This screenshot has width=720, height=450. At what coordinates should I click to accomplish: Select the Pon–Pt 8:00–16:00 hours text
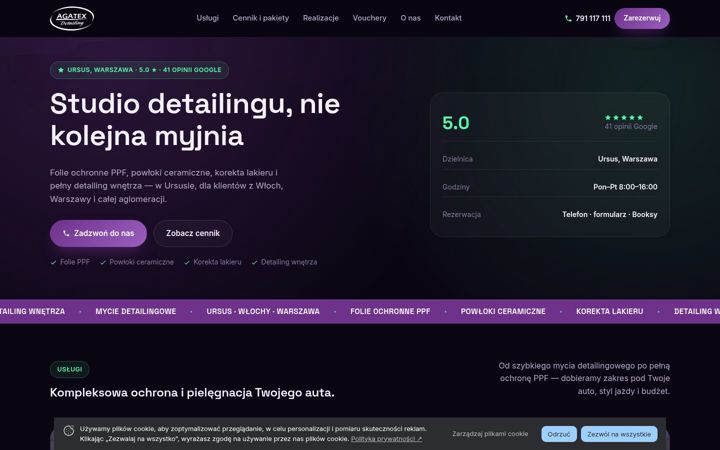tap(625, 187)
